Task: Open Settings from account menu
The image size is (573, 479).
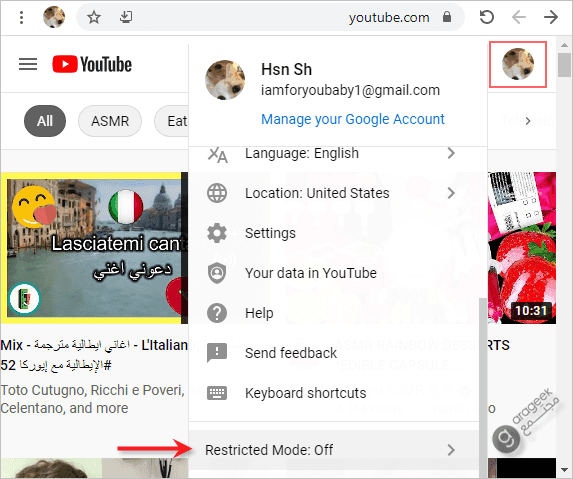Action: click(334, 233)
